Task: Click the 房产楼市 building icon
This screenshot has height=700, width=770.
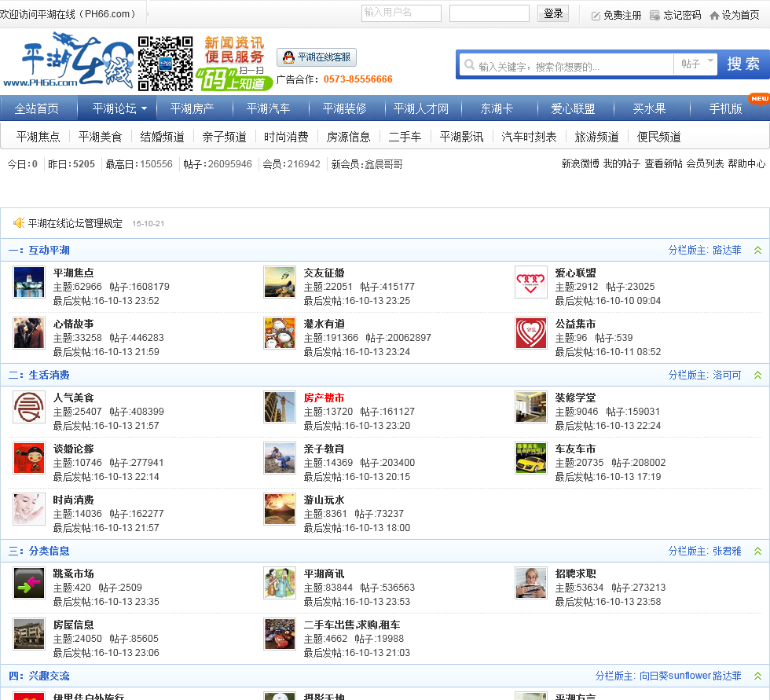Action: click(x=280, y=407)
